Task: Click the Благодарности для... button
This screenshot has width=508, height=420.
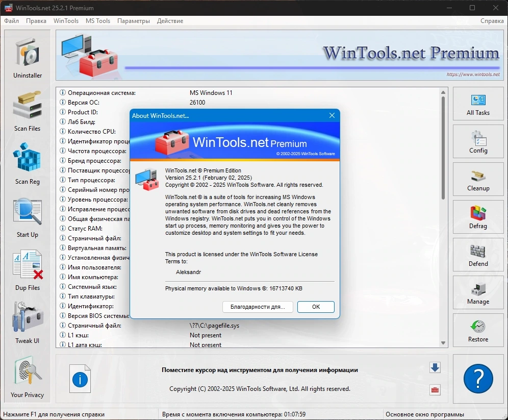Action: (258, 307)
